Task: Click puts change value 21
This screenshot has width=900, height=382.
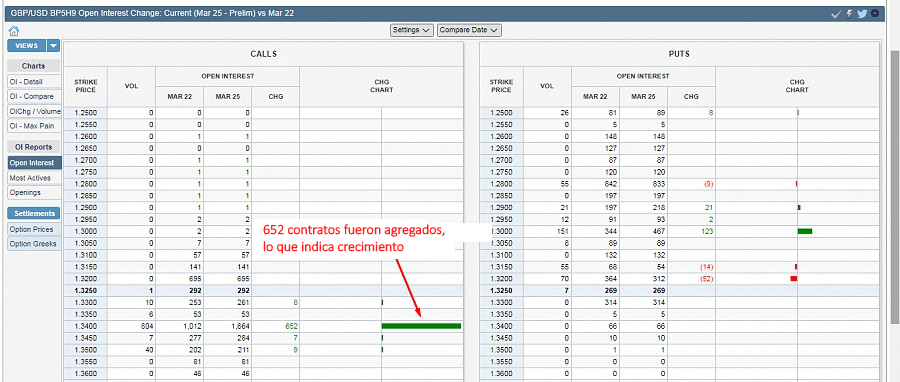Action: tap(709, 208)
